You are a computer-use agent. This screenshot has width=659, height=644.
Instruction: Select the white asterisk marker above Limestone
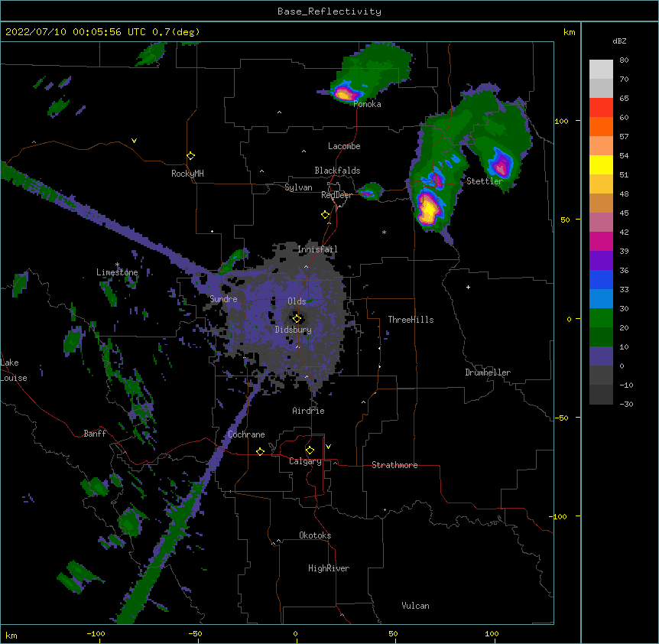(117, 265)
